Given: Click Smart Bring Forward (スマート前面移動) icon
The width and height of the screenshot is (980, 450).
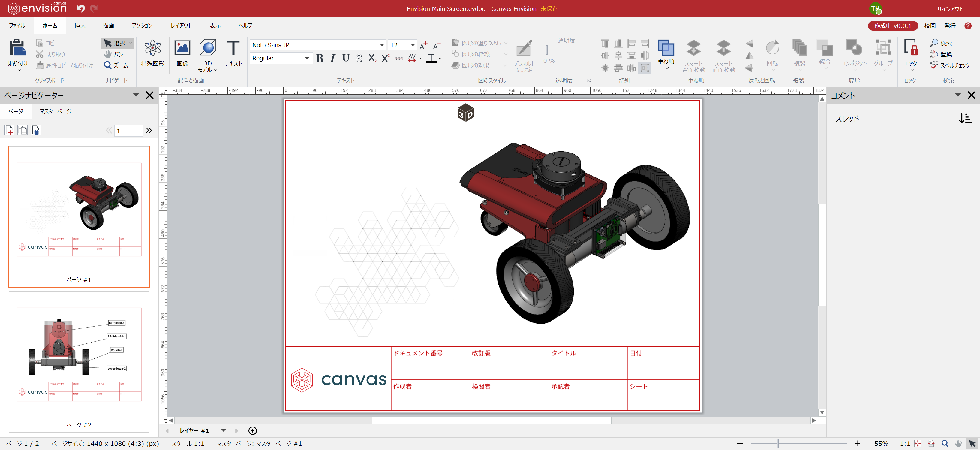Looking at the screenshot, I should coord(723,48).
